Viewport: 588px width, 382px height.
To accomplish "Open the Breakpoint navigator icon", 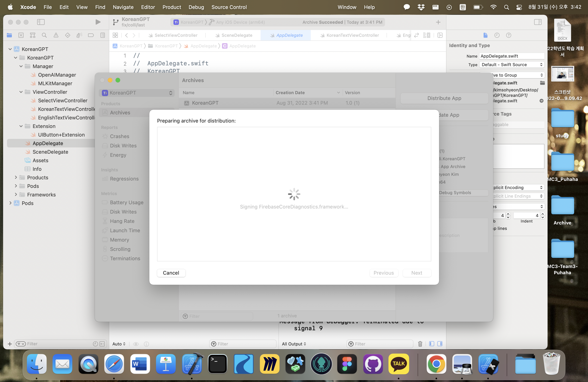I will [91, 35].
